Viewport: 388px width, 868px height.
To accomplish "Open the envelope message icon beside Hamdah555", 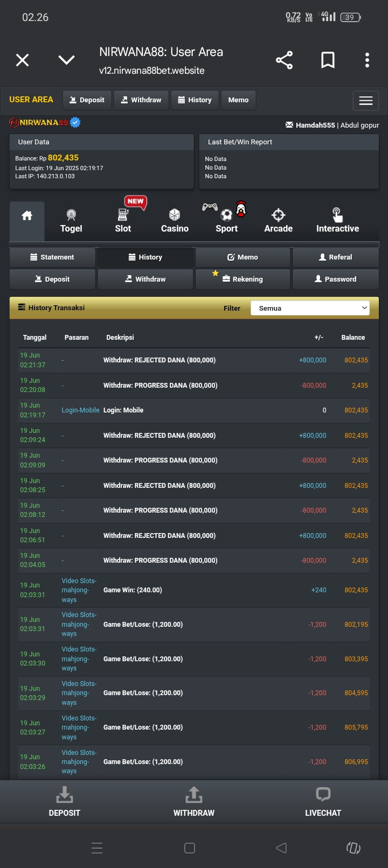I will click(x=289, y=125).
